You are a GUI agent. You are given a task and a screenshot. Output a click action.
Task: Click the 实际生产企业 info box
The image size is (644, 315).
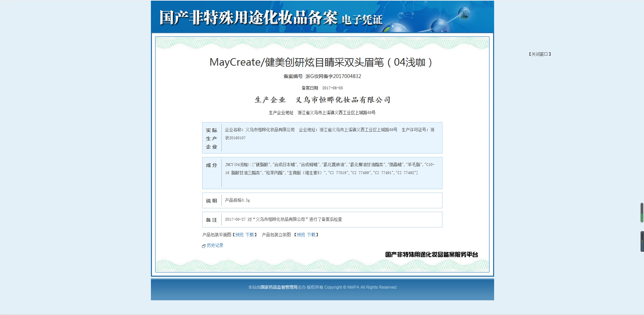(x=322, y=138)
